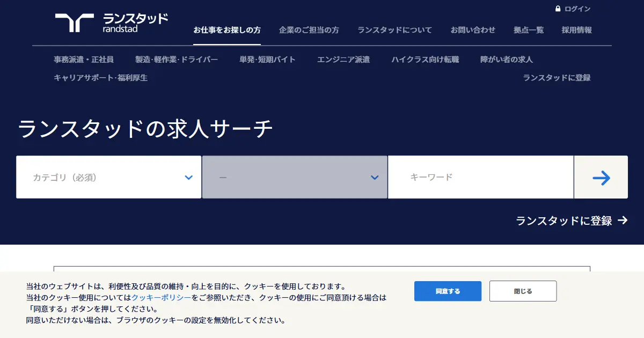
Task: Click ランスタッドに登録 in the submenu
Action: click(557, 78)
